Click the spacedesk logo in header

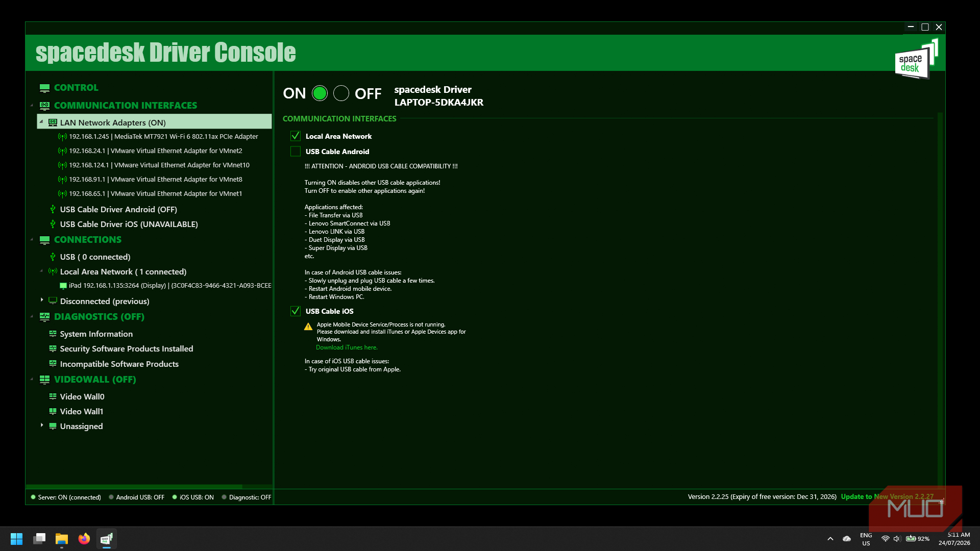917,59
